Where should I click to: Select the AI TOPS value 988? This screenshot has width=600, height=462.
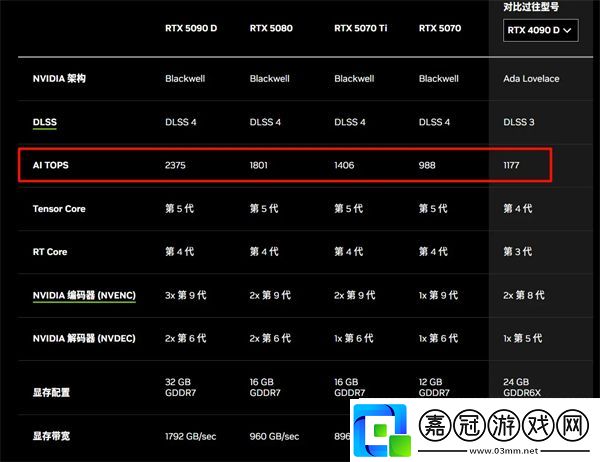[427, 165]
